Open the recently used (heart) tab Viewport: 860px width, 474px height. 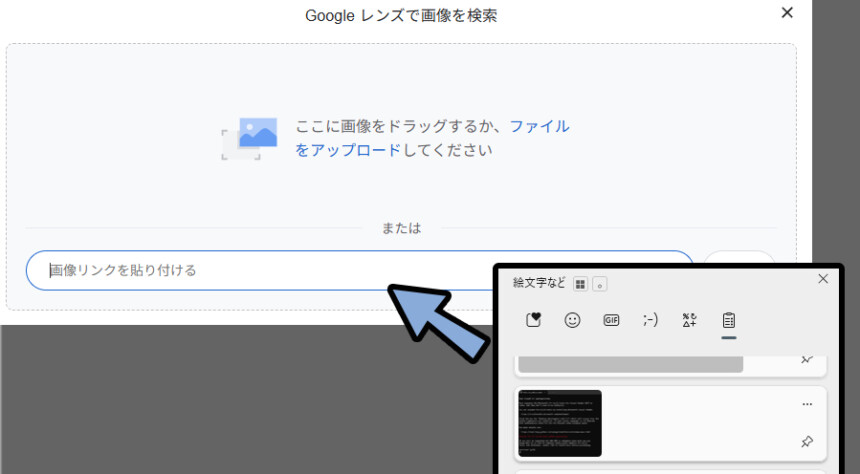pyautogui.click(x=533, y=320)
